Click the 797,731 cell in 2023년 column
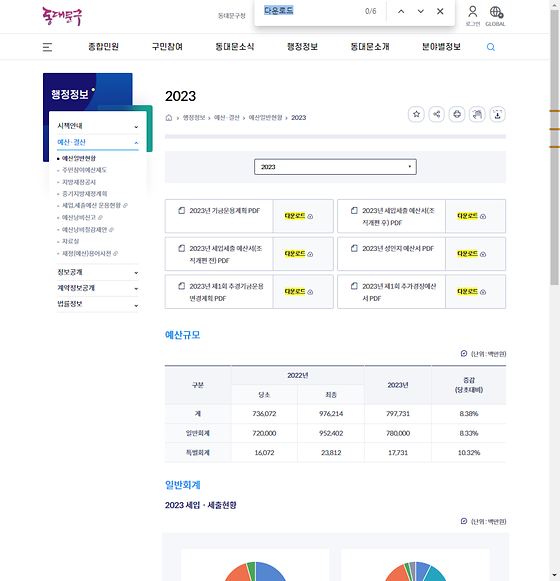This screenshot has width=560, height=581. coord(398,414)
